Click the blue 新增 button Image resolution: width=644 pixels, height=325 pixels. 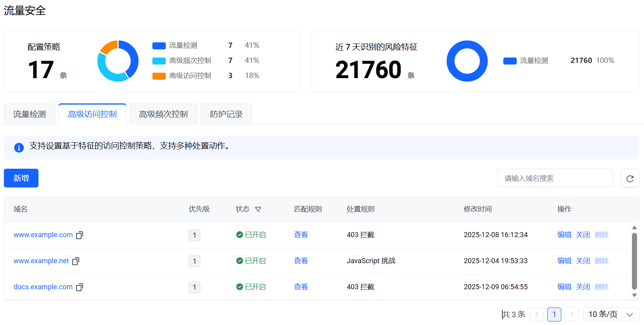[x=21, y=178]
